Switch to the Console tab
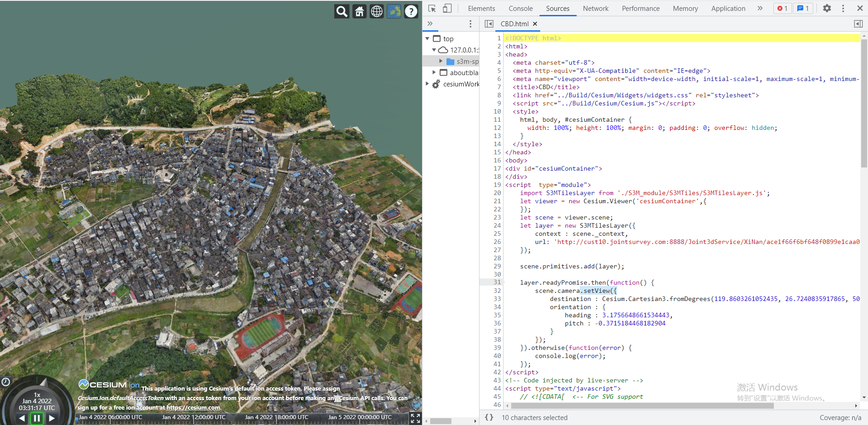 click(520, 8)
